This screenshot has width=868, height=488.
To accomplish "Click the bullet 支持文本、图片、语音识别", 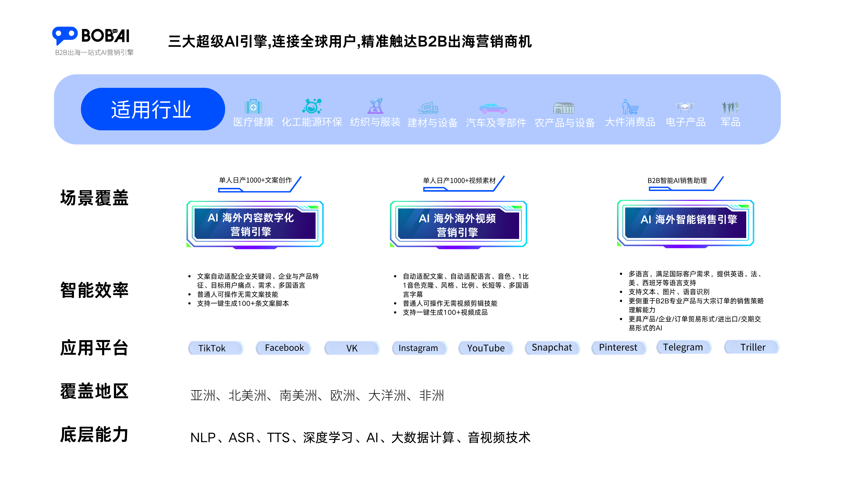I will click(x=669, y=292).
